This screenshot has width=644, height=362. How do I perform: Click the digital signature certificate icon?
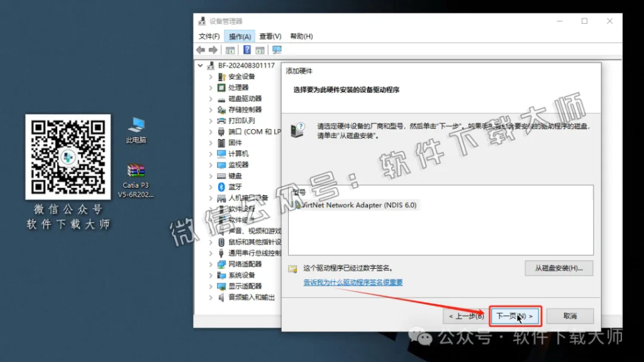(292, 269)
